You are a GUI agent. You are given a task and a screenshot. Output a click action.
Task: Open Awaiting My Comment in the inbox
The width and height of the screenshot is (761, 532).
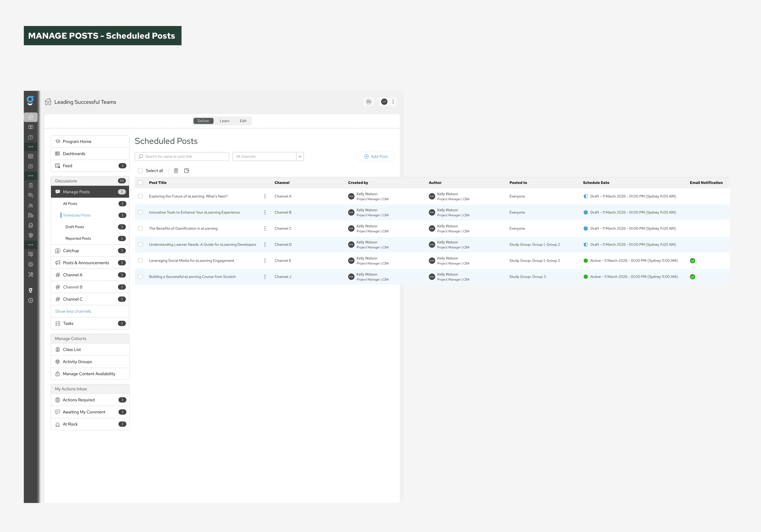pos(90,412)
